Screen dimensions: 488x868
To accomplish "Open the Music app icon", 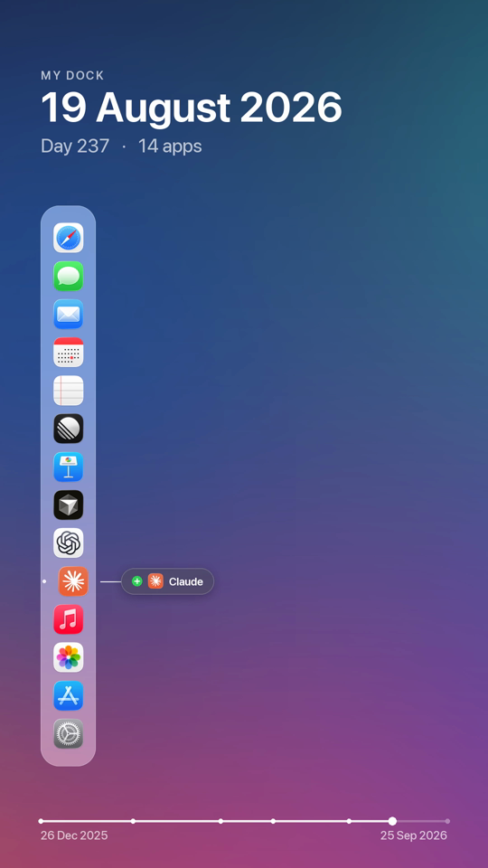I will click(x=68, y=618).
